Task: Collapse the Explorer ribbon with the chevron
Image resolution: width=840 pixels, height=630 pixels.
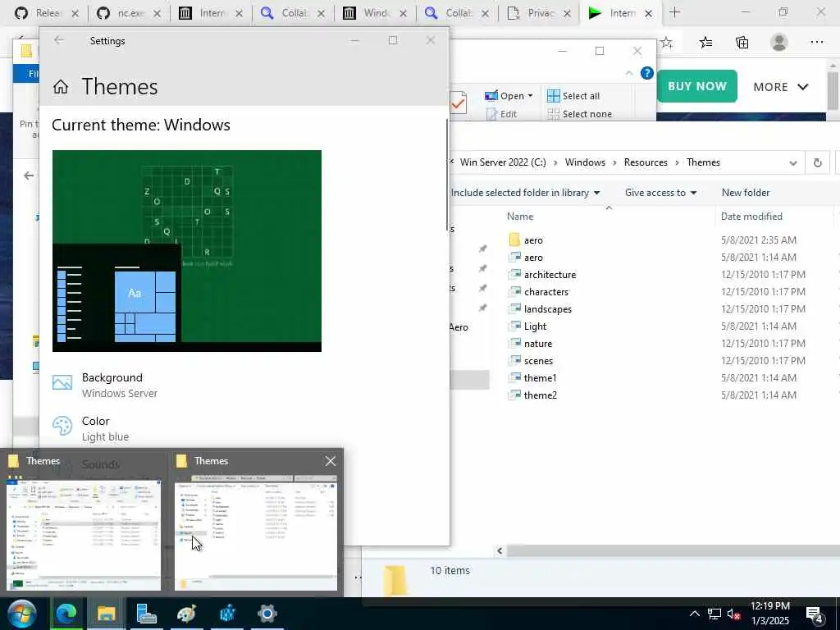Action: 629,73
